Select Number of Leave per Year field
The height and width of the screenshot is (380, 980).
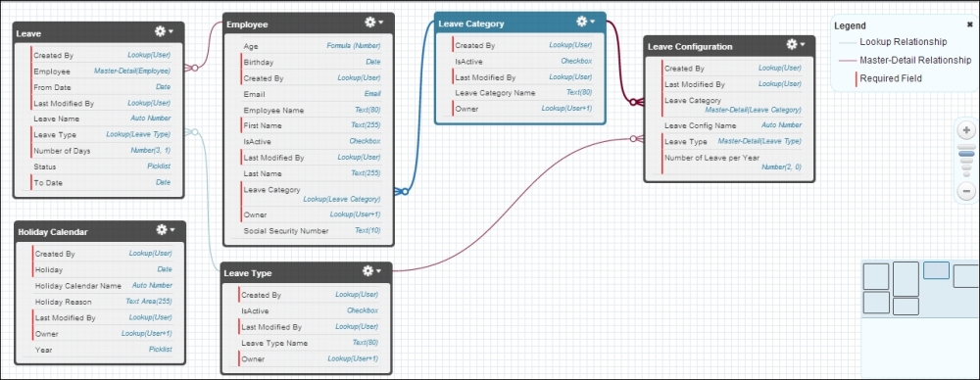pyautogui.click(x=731, y=163)
